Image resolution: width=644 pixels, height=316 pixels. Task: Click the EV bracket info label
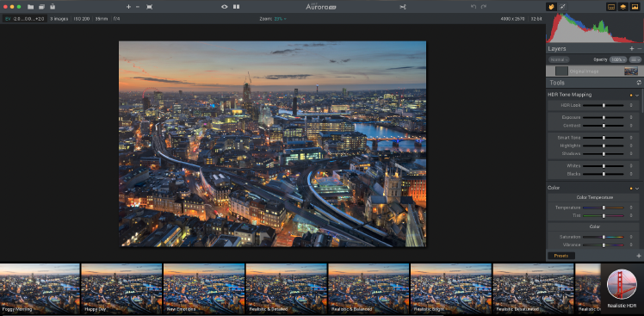click(x=24, y=19)
